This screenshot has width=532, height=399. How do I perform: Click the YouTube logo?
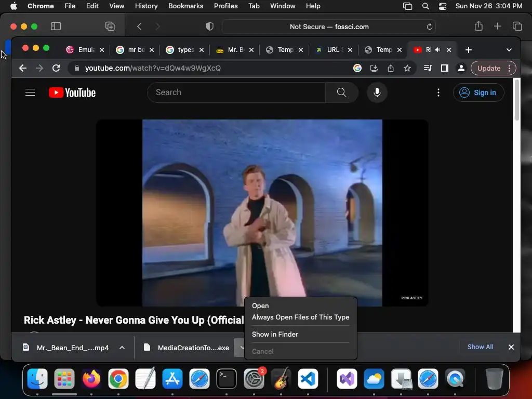coord(72,92)
